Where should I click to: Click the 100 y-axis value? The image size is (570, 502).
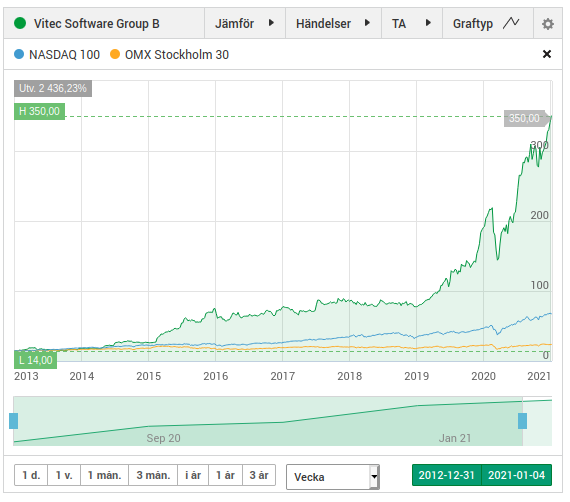coord(539,285)
